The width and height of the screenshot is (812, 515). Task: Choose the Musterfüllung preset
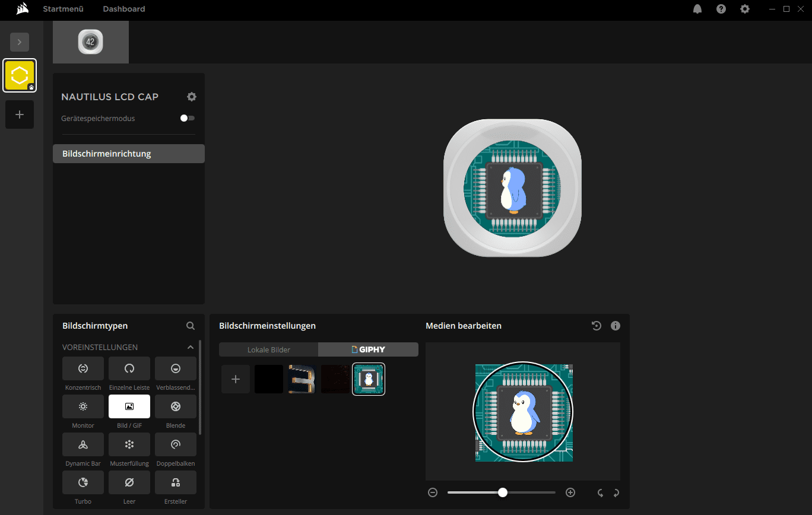click(129, 444)
